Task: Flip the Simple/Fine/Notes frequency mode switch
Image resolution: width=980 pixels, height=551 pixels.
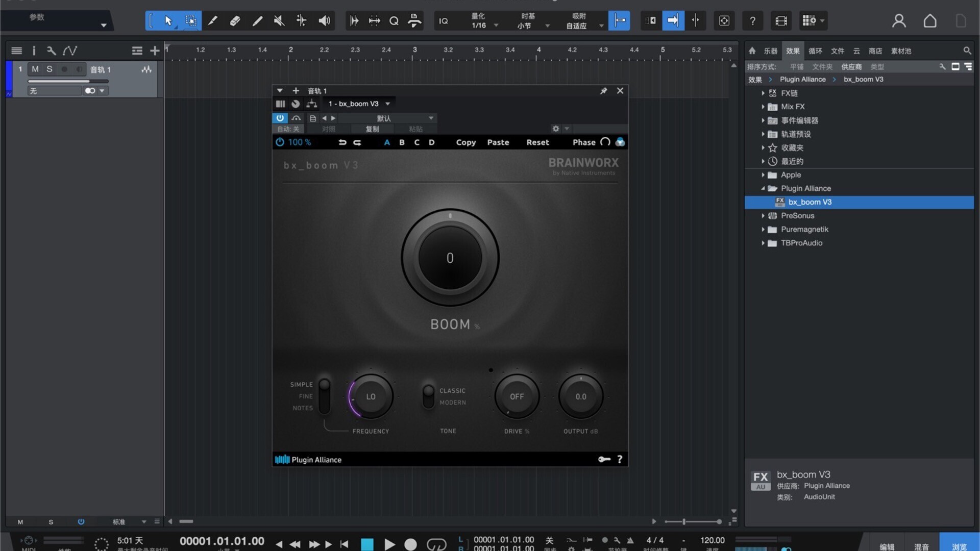Action: click(324, 396)
